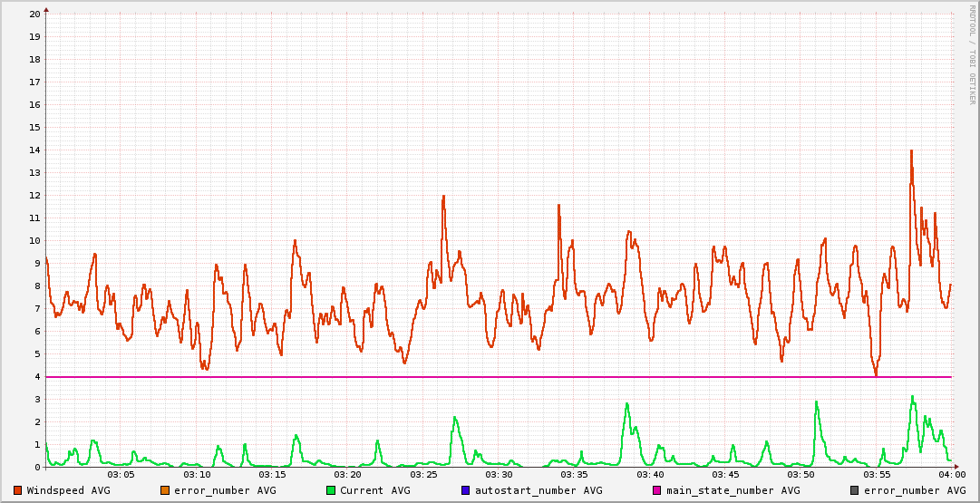
Task: Click the 20 value on the y-axis
Action: pyautogui.click(x=34, y=15)
